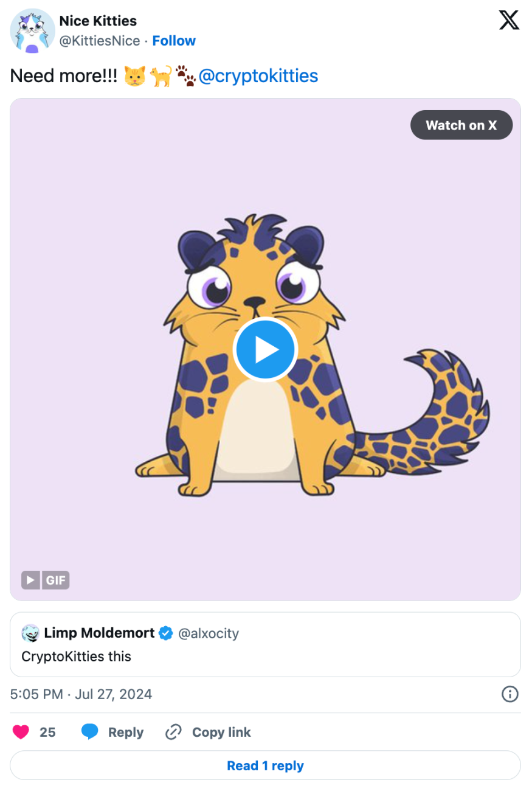The image size is (532, 791).
Task: Play the CryptoKitties GIF
Action: (x=265, y=350)
